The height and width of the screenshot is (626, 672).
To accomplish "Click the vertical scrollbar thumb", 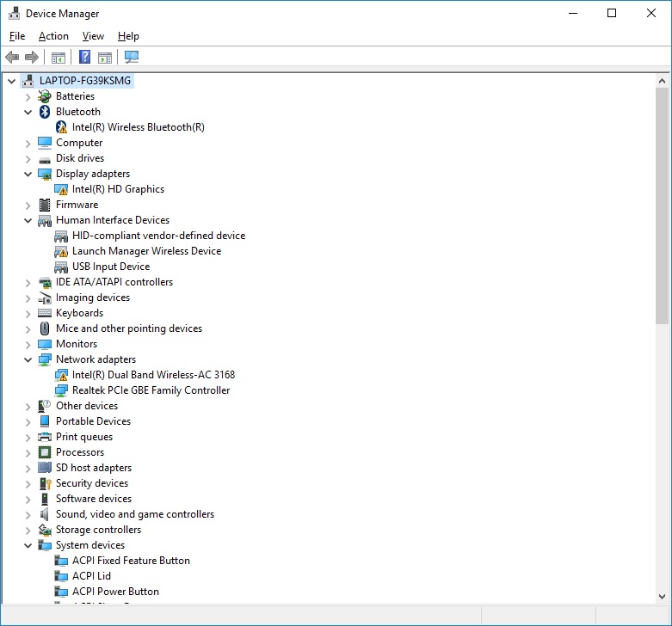I will 662,206.
